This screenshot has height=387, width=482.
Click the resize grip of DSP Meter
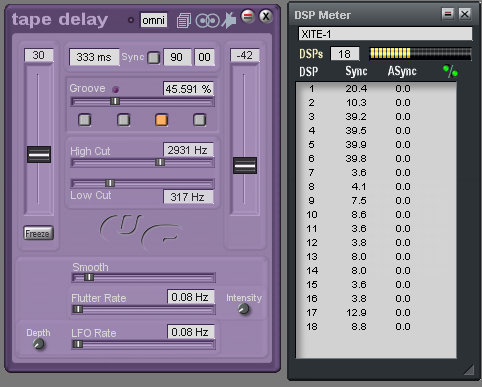[469, 370]
